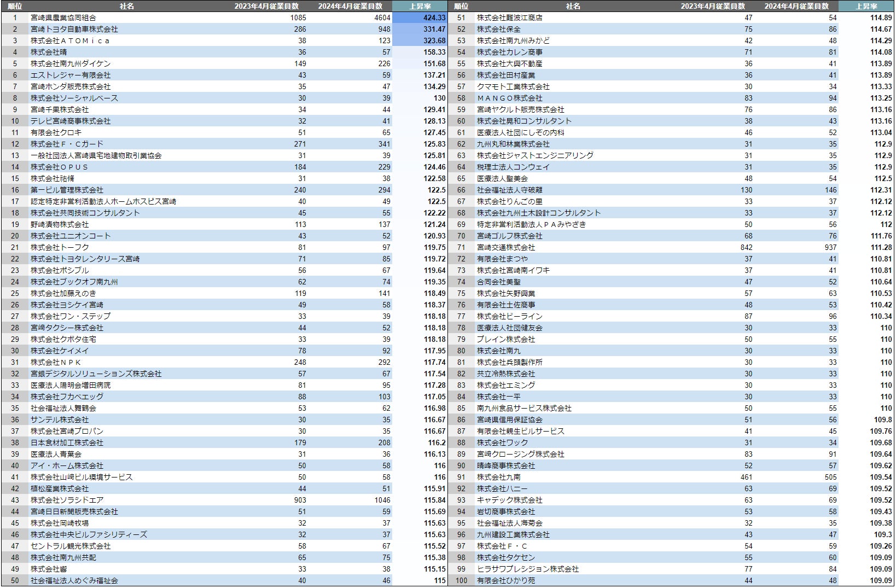Select 宮銀デジタルソリューションズ株式会社
The image size is (896, 588).
click(x=96, y=374)
